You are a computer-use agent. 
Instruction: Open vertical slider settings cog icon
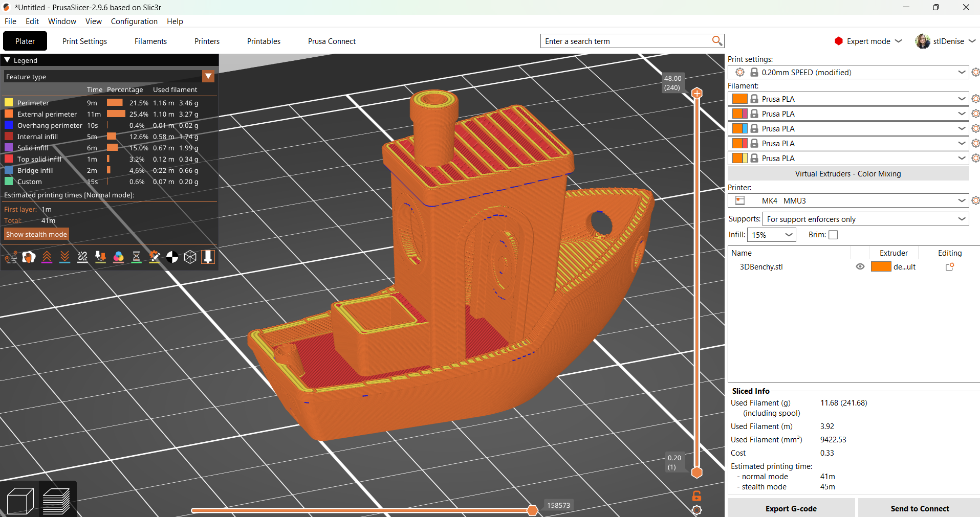pyautogui.click(x=696, y=510)
